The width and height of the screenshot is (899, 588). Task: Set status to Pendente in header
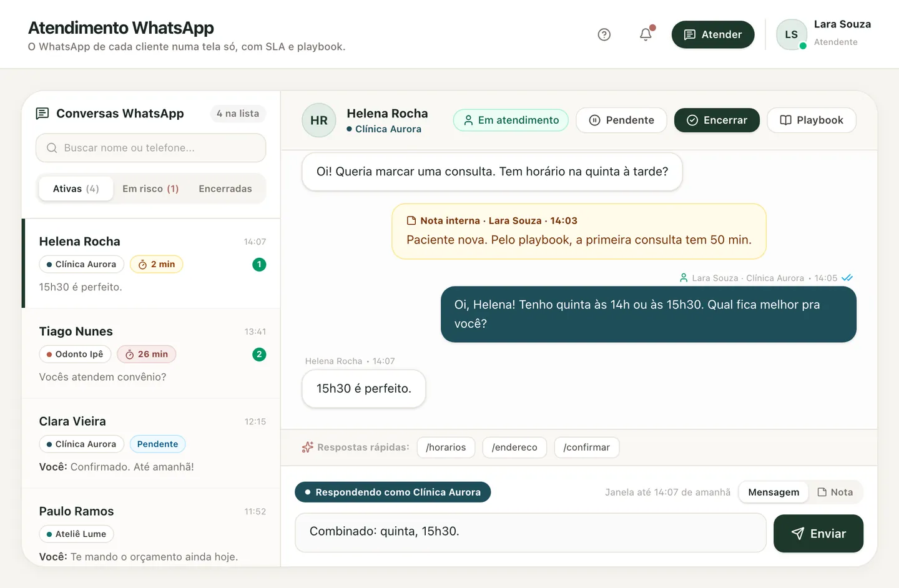tap(621, 120)
